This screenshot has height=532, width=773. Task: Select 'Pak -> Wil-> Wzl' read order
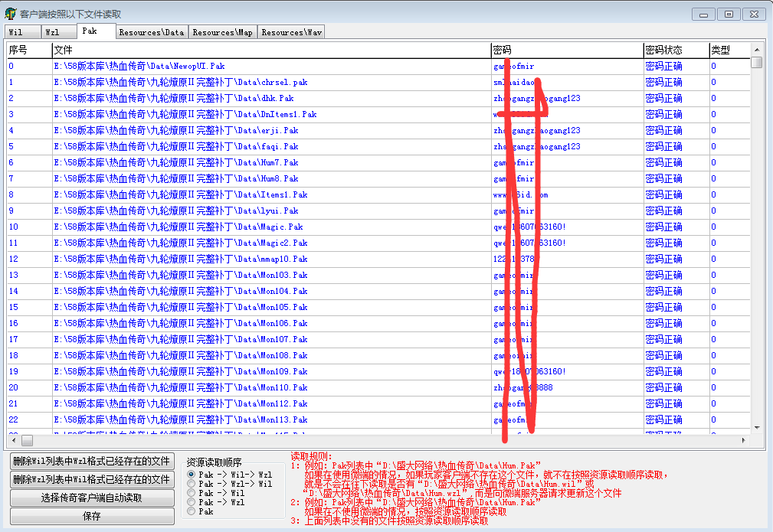pos(192,475)
